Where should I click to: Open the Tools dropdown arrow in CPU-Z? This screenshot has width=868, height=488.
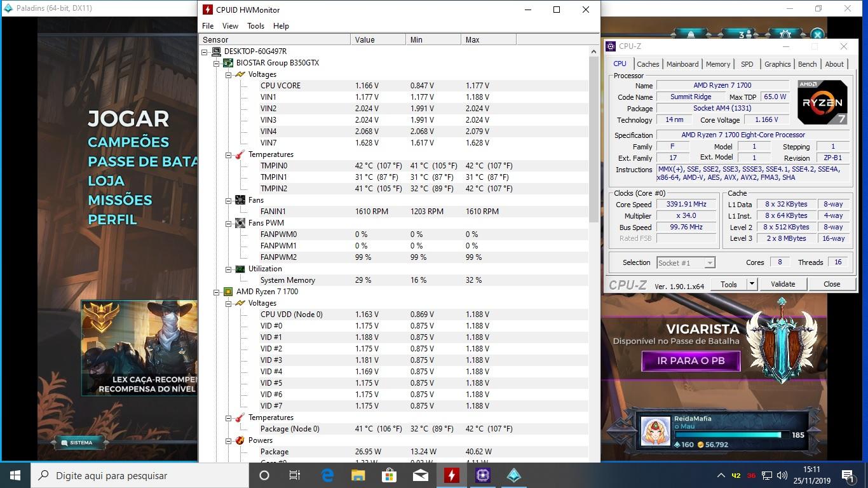pyautogui.click(x=752, y=284)
